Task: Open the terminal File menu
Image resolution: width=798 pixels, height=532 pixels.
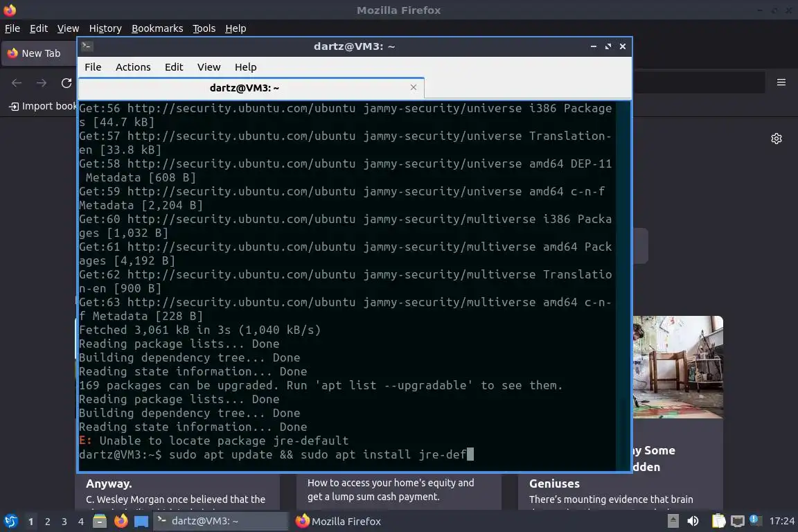Action: pos(93,67)
